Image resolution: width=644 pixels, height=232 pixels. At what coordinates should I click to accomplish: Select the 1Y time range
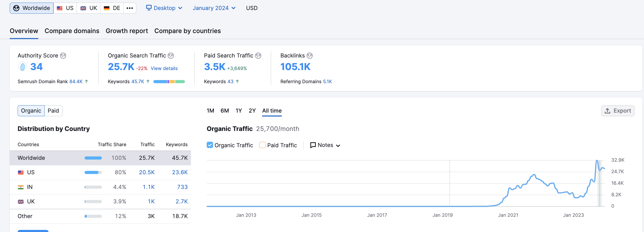click(x=238, y=111)
